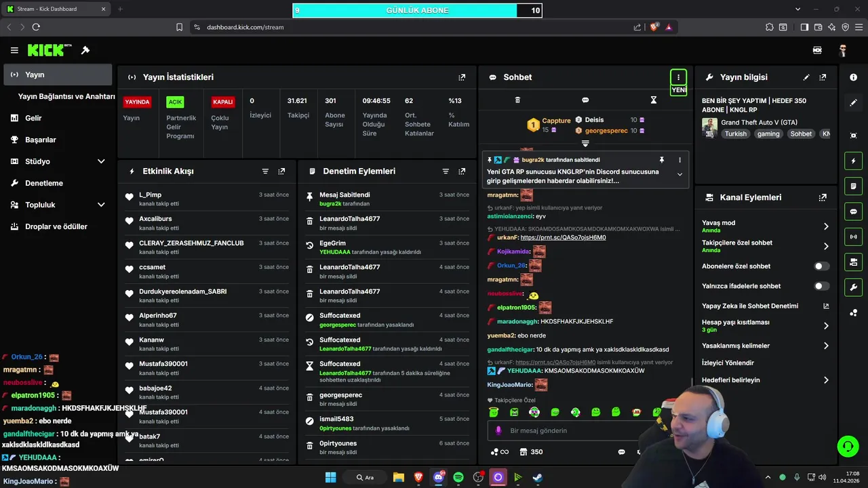Click L_Pimp in Etkinlik Akışı

pyautogui.click(x=150, y=195)
